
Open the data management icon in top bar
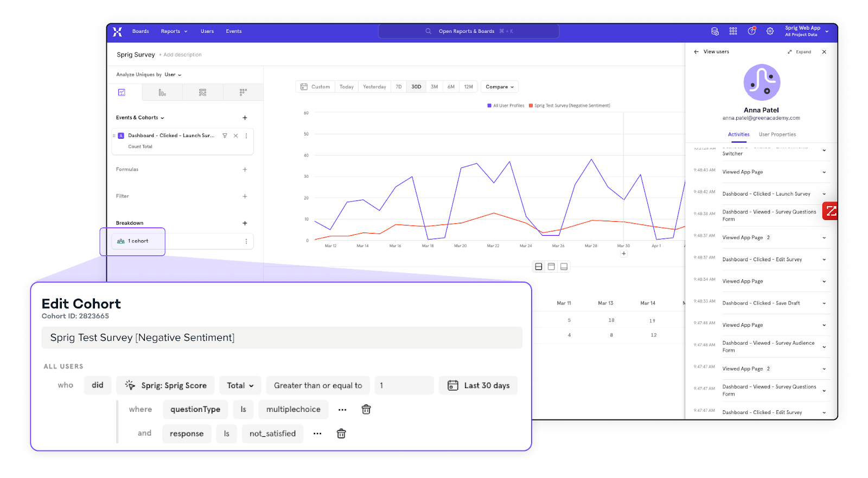click(x=715, y=31)
